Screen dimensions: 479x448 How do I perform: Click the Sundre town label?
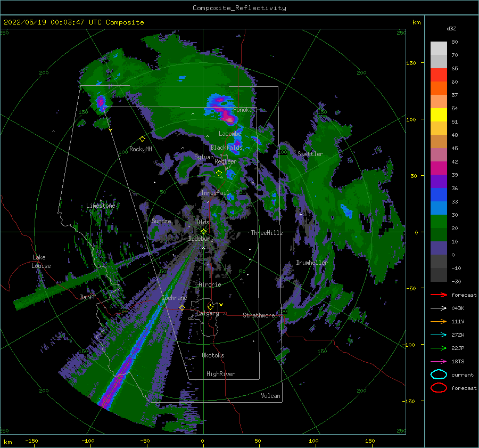tap(162, 221)
